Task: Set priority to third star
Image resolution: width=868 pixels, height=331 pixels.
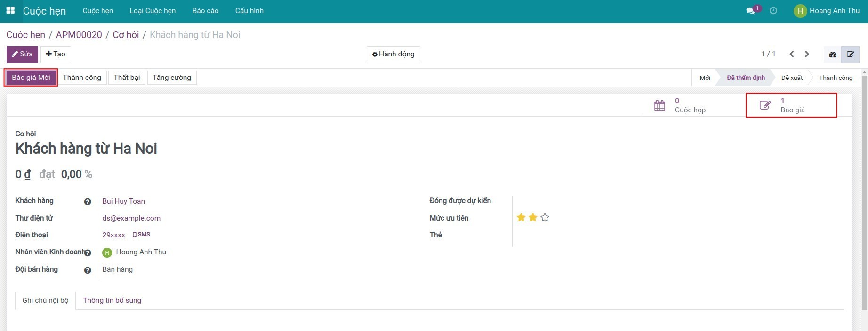Action: coord(545,217)
